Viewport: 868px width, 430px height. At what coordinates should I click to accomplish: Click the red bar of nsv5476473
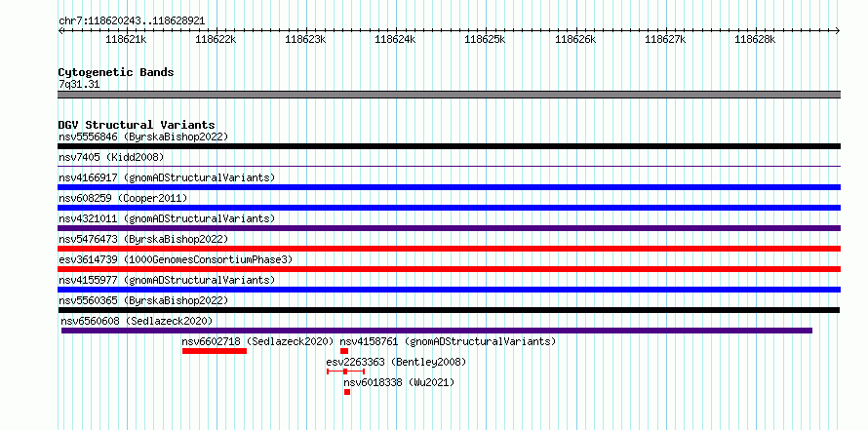(449, 249)
